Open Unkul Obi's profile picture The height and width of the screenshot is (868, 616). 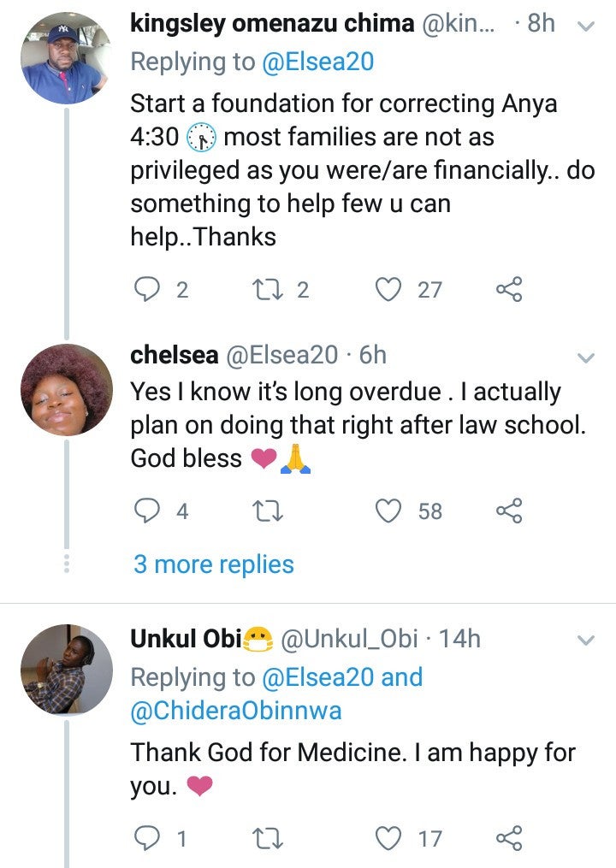point(66,671)
